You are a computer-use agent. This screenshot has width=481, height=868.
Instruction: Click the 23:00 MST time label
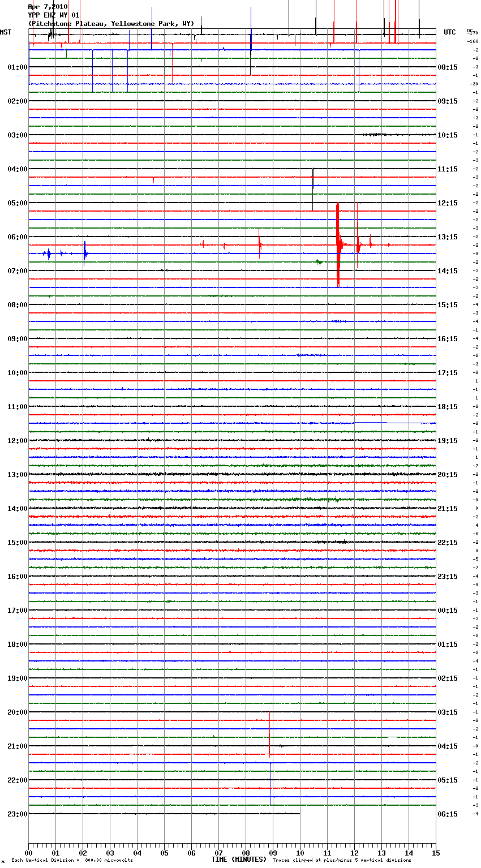18,814
